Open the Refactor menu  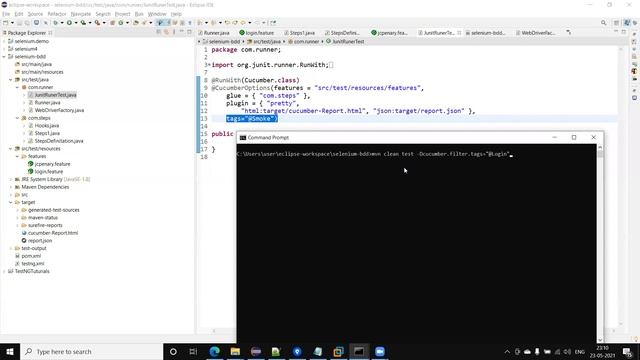click(x=57, y=14)
